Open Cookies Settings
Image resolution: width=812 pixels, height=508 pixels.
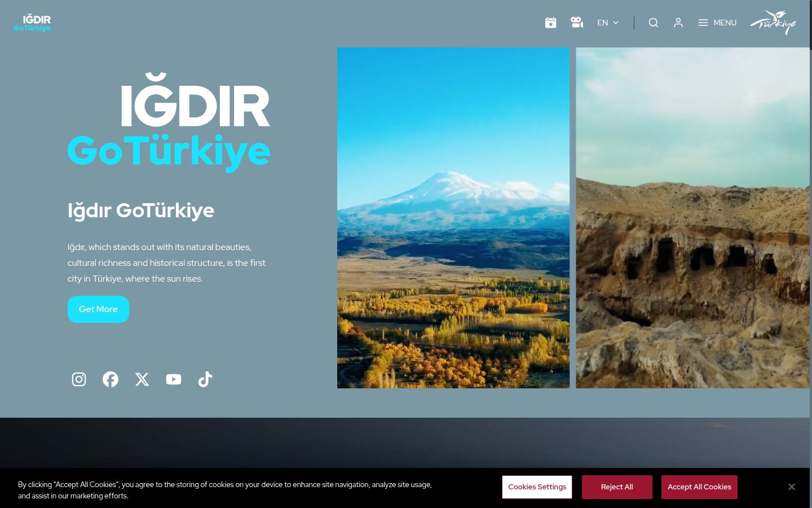(x=537, y=487)
